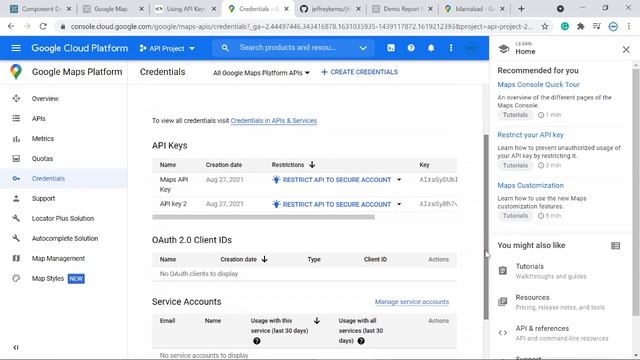The width and height of the screenshot is (640, 360).
Task: Click the search magnifier icon
Action: tap(225, 48)
